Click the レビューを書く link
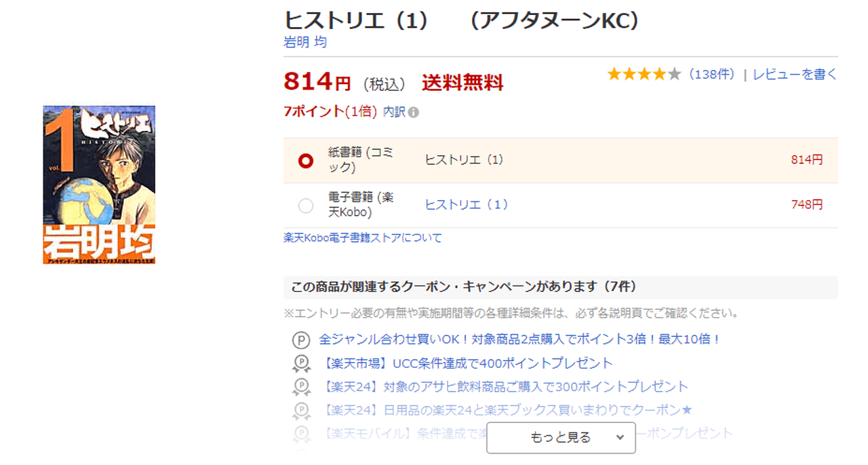The width and height of the screenshot is (868, 465). pos(795,75)
